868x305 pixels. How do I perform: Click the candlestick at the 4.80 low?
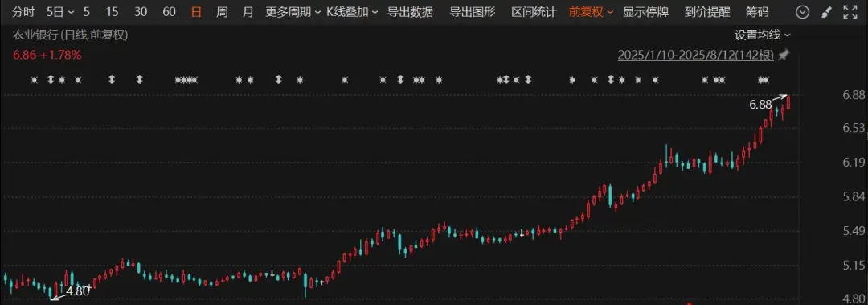51,292
